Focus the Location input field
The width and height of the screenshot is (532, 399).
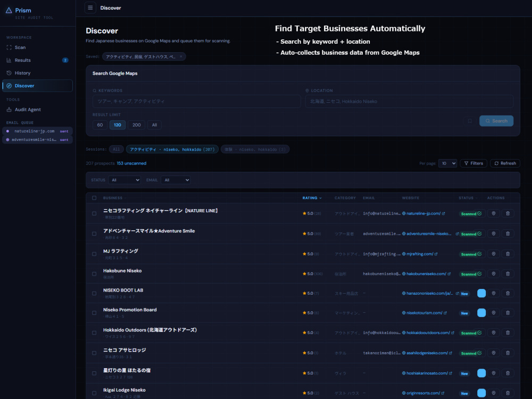click(409, 102)
